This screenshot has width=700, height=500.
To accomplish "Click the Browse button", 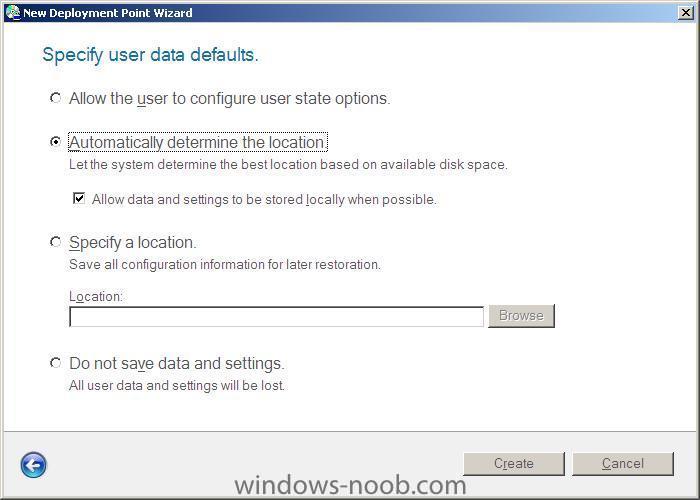I will (521, 316).
